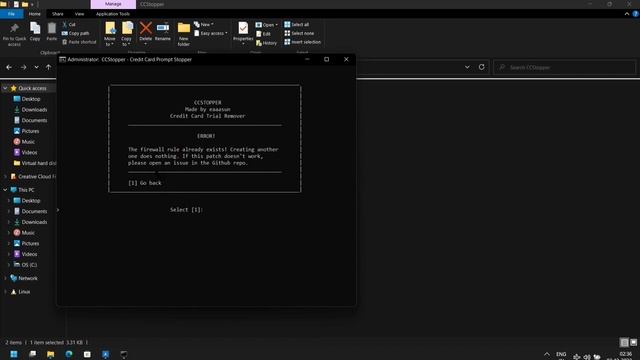Switch to the View ribbon tab
The image size is (640, 360).
coord(79,13)
